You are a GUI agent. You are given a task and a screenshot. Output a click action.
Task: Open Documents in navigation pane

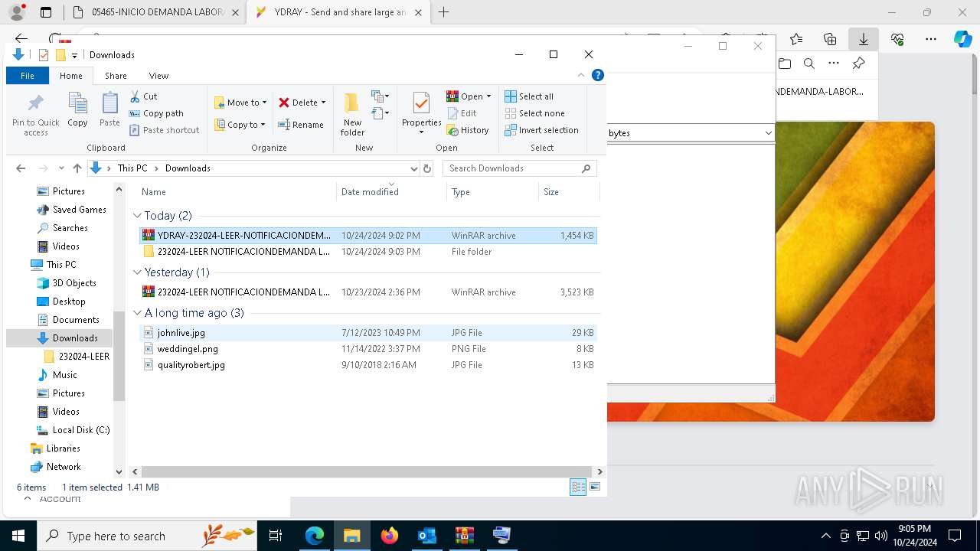coord(76,320)
